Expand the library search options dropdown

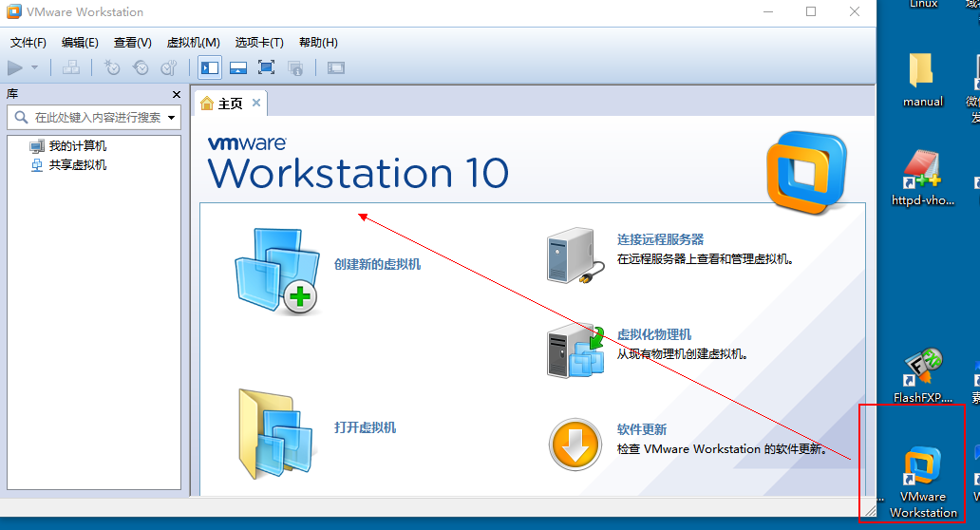coord(172,118)
